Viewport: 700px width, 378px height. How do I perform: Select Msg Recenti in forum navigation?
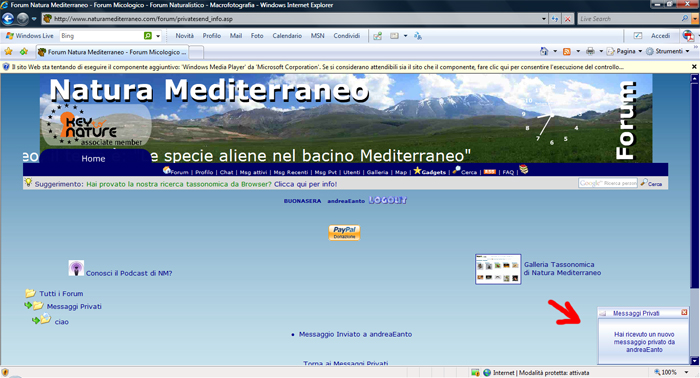[291, 172]
